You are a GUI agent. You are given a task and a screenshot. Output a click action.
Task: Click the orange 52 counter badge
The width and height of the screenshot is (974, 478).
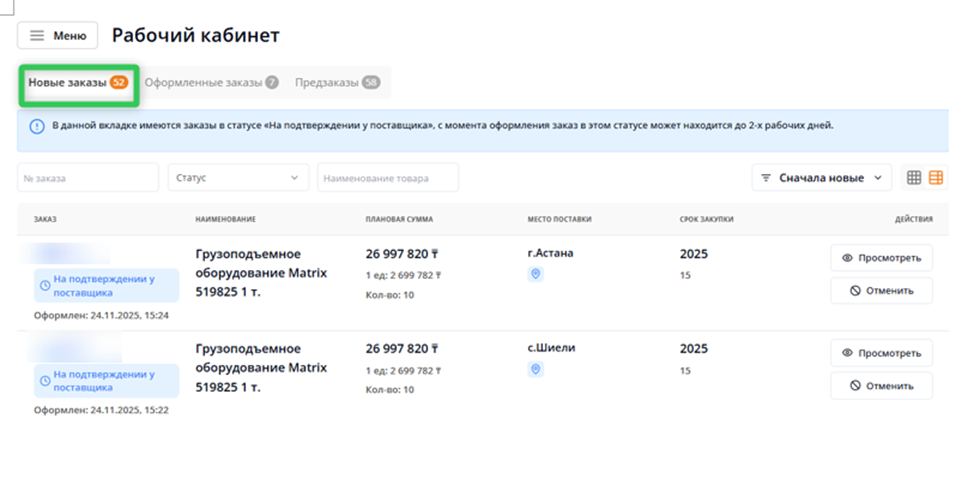click(119, 83)
